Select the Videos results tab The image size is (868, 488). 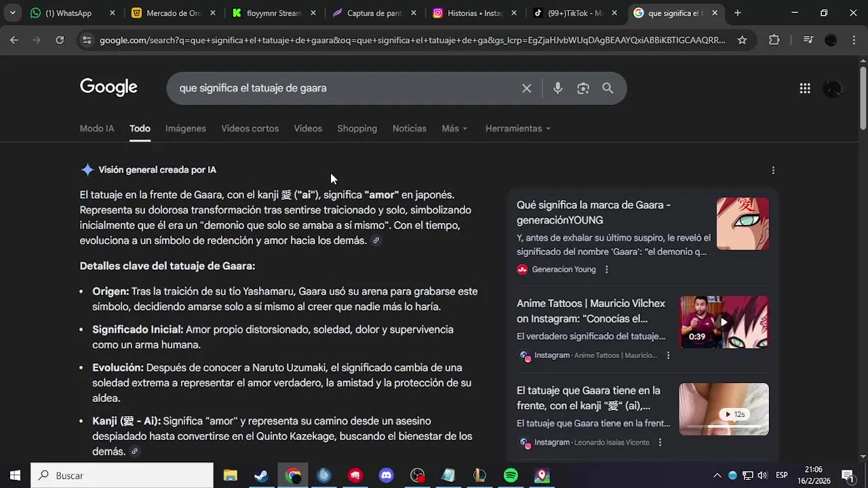308,129
